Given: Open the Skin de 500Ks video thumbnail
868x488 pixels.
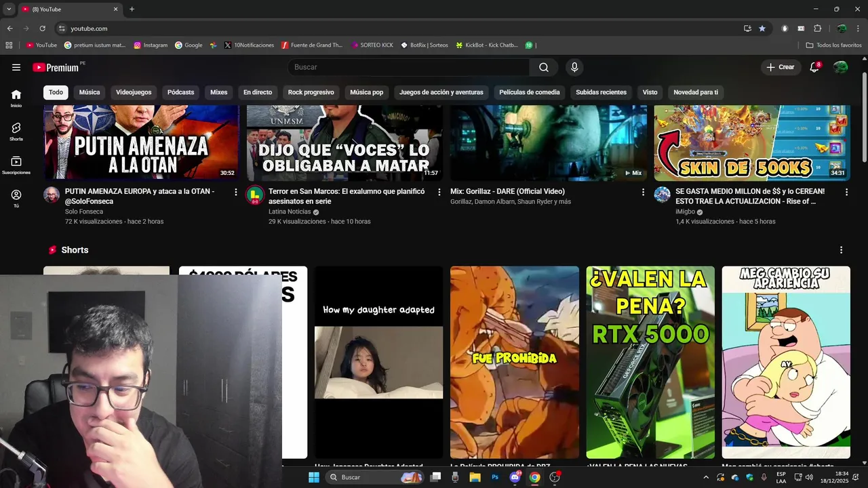Looking at the screenshot, I should pos(751,143).
